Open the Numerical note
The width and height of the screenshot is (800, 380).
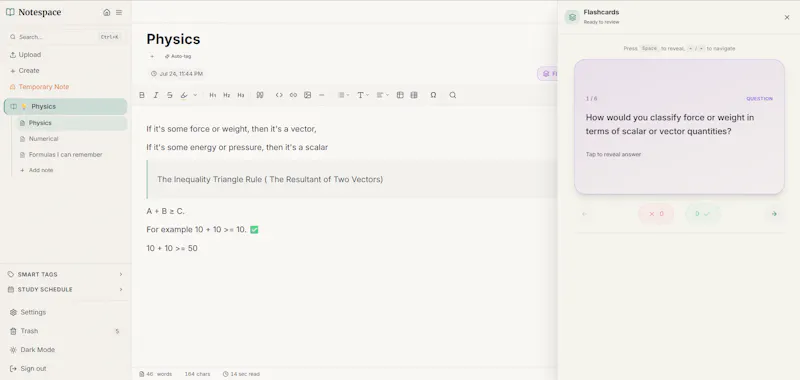point(43,139)
